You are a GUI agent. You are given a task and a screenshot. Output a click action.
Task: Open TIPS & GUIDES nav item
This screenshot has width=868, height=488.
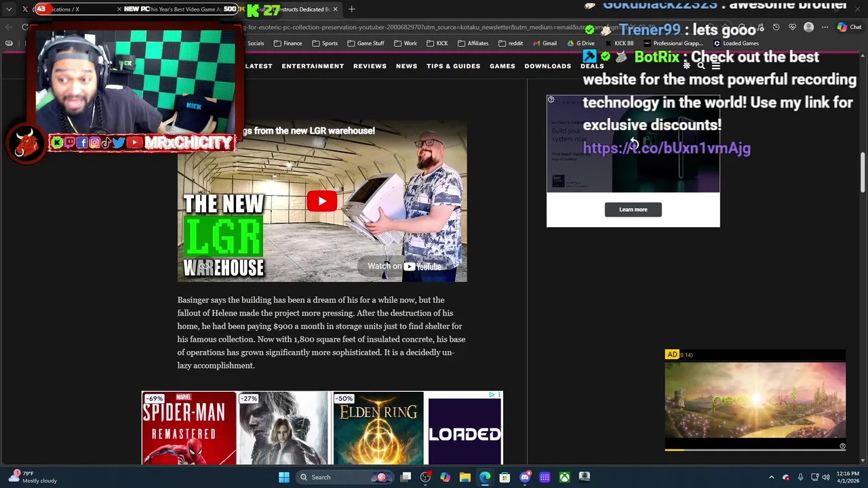click(x=453, y=66)
